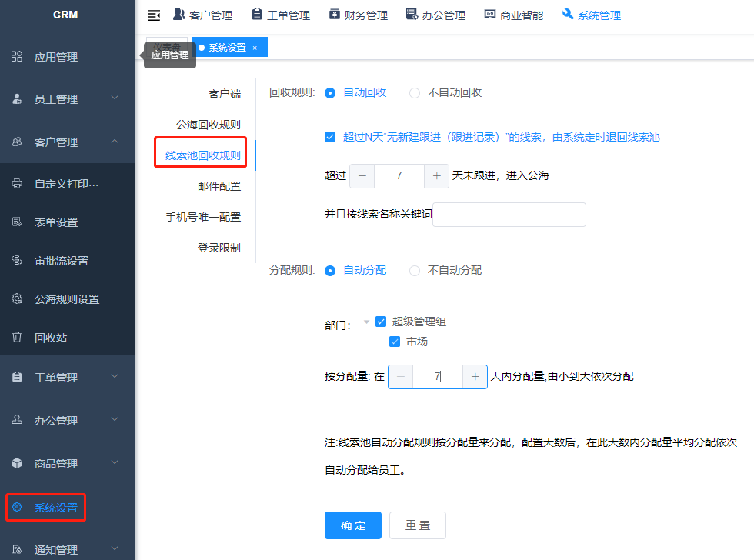Click the 表单设置 icon in sidebar
This screenshot has height=560, width=754.
pos(17,222)
